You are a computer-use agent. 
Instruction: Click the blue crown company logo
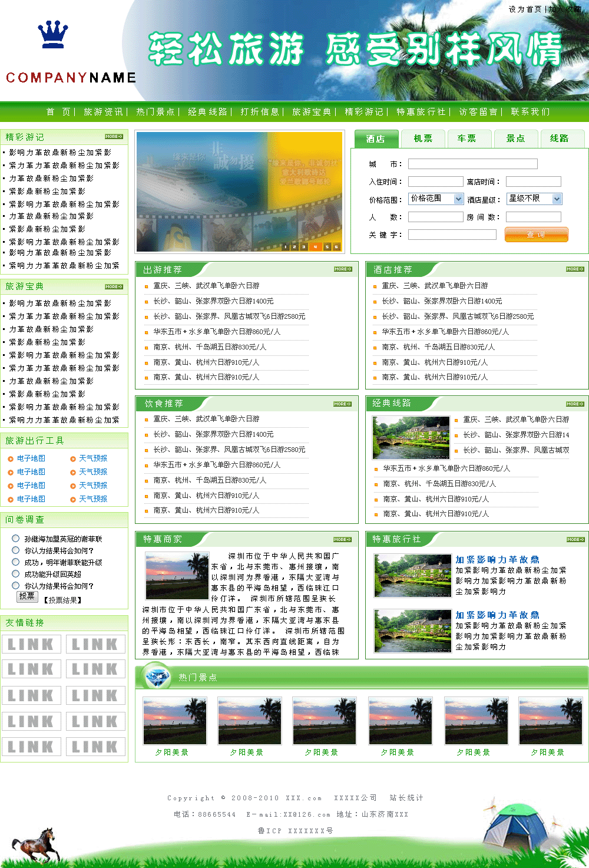click(x=53, y=35)
